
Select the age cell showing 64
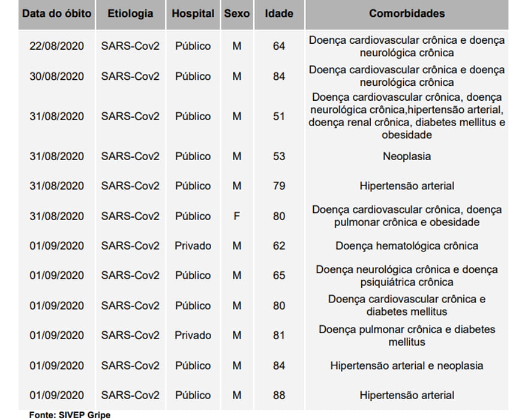click(279, 46)
